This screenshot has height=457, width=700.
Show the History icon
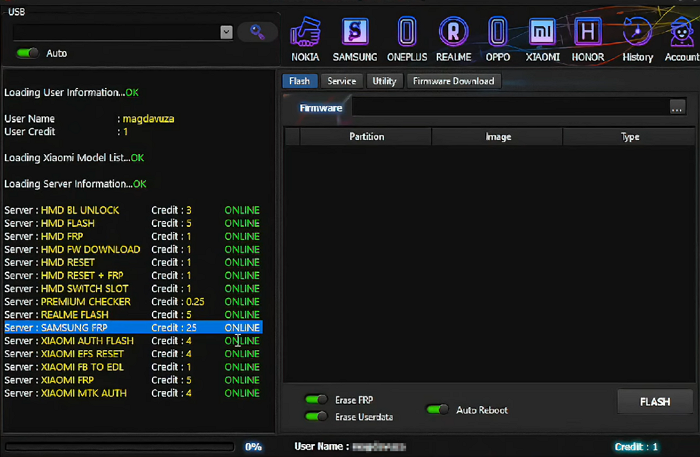(x=638, y=39)
